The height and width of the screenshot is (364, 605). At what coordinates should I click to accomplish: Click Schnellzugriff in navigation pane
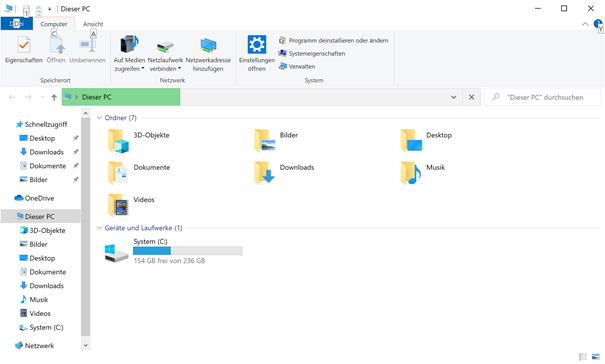(x=41, y=124)
